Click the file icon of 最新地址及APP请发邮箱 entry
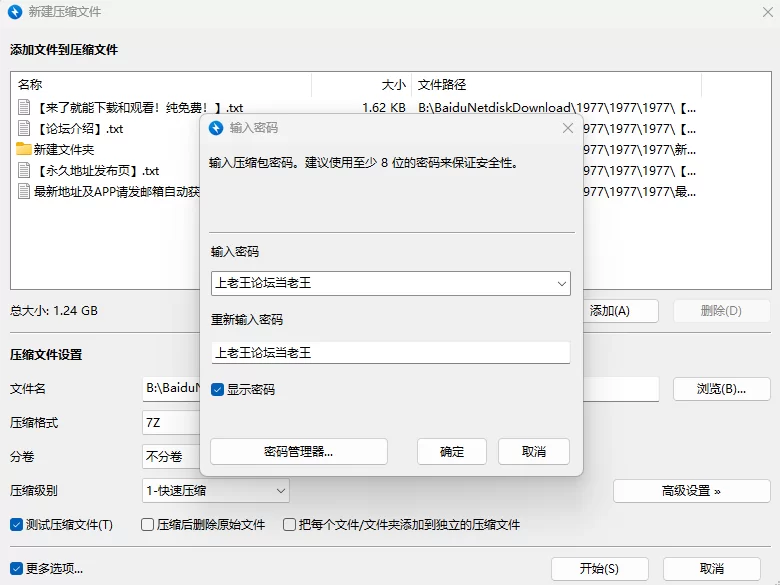The width and height of the screenshot is (780, 585). click(x=24, y=191)
